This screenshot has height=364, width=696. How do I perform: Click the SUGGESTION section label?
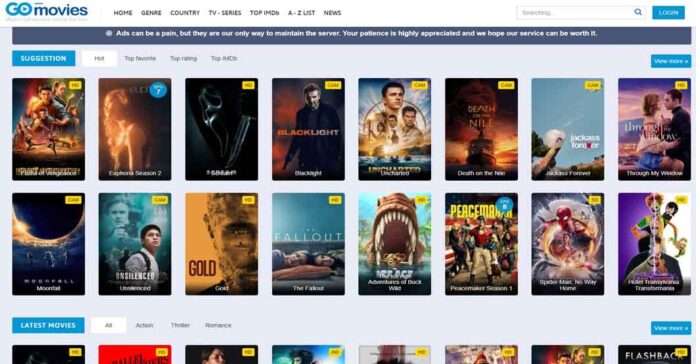coord(44,58)
